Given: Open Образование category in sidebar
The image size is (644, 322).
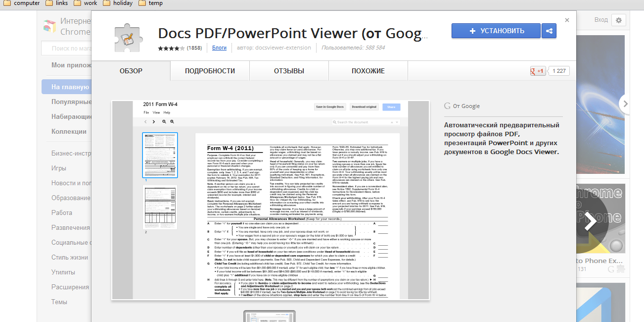Looking at the screenshot, I should click(x=71, y=198).
